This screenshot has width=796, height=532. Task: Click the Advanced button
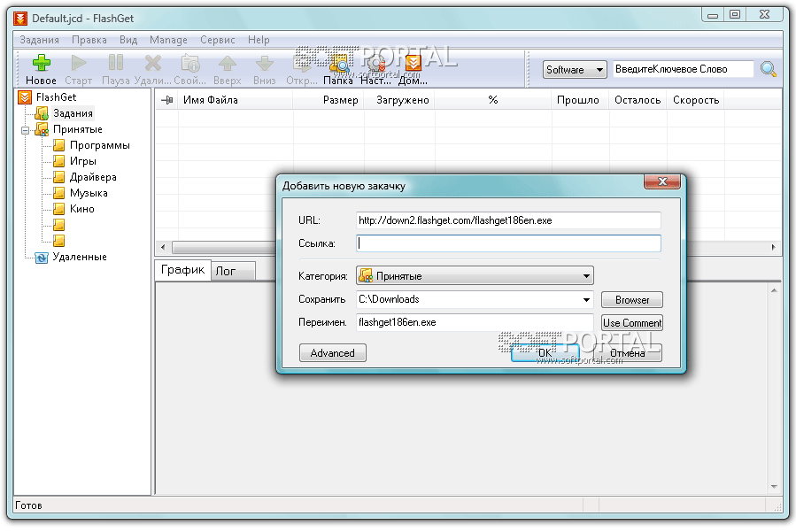(333, 353)
